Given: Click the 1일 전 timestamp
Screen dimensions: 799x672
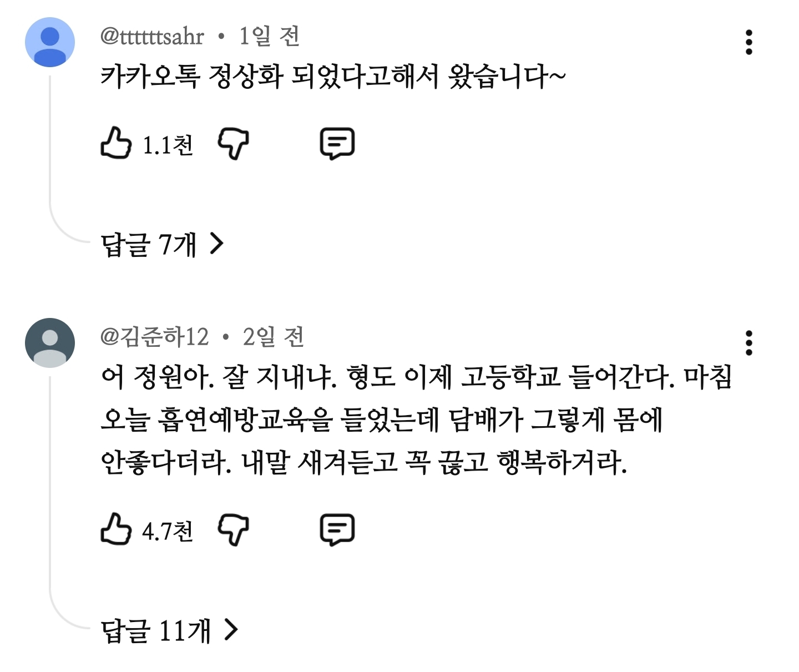Looking at the screenshot, I should (x=269, y=37).
